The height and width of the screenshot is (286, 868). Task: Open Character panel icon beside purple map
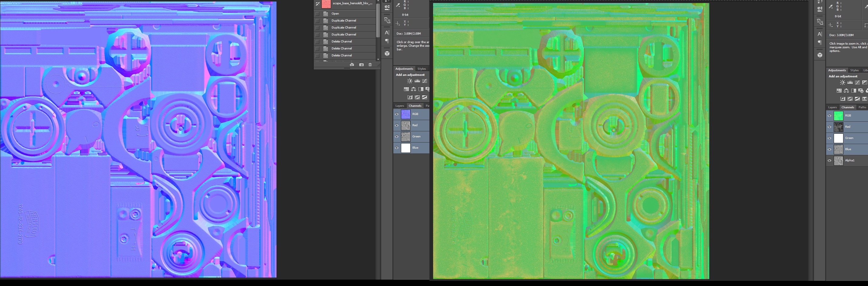[x=387, y=33]
